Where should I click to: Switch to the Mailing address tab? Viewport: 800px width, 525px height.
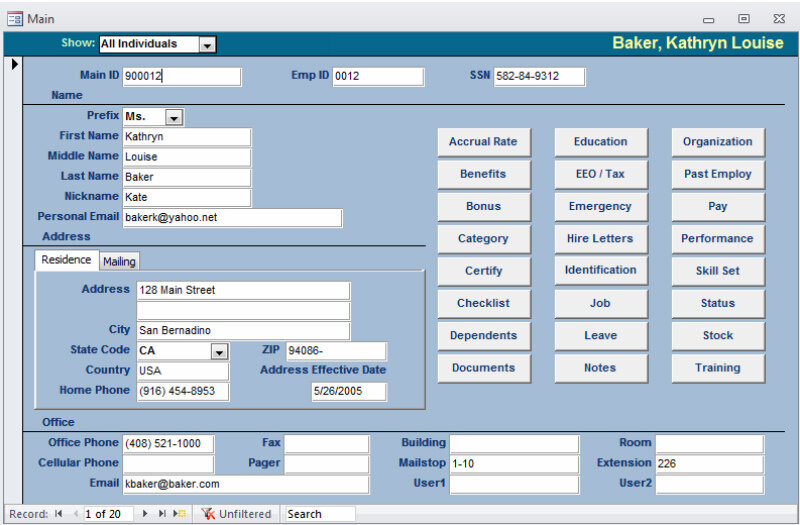pyautogui.click(x=119, y=261)
